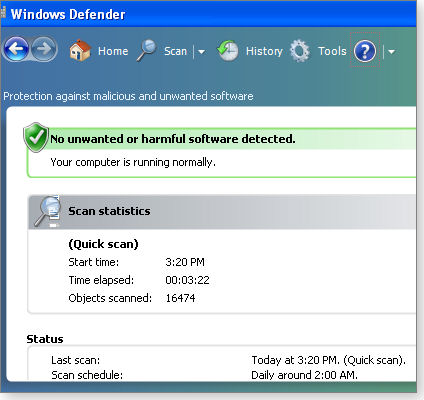The image size is (424, 400).
Task: Open the History menu label
Action: point(264,51)
